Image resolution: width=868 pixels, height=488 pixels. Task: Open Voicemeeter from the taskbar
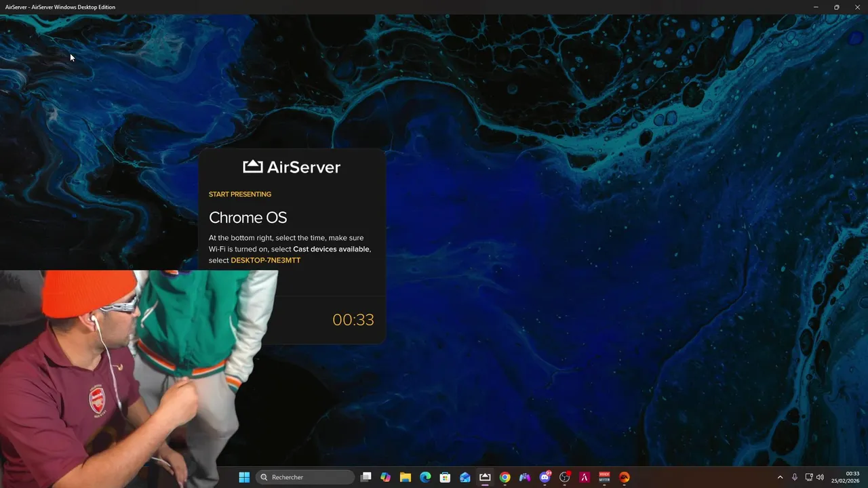pos(604,477)
